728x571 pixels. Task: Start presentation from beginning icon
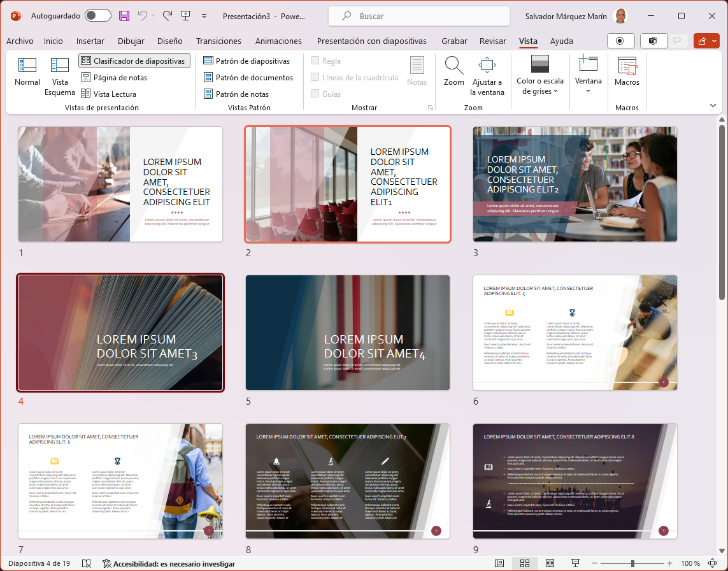[x=186, y=16]
